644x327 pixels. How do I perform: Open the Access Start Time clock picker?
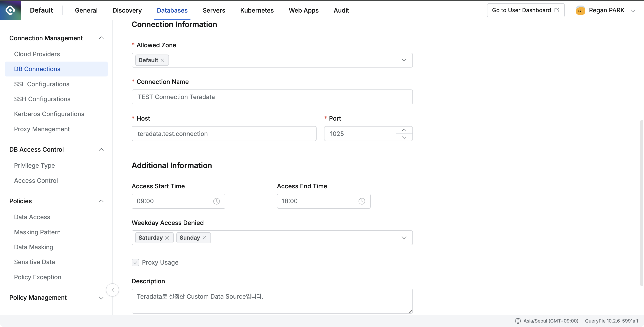[x=216, y=201]
